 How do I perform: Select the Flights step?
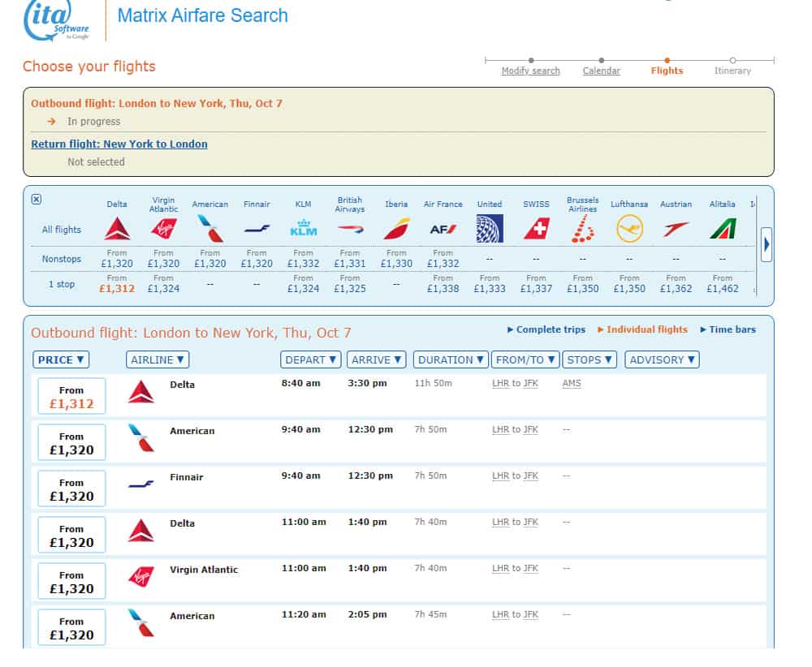coord(667,71)
